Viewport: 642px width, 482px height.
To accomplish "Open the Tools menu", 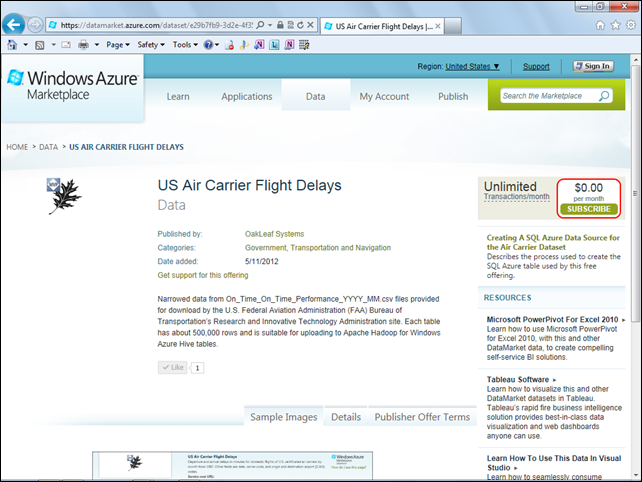I will pos(185,45).
